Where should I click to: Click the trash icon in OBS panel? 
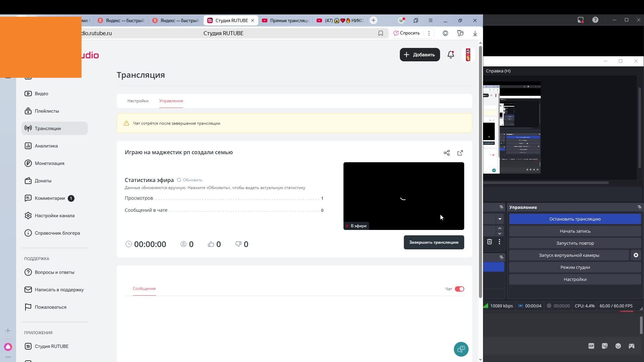489,242
